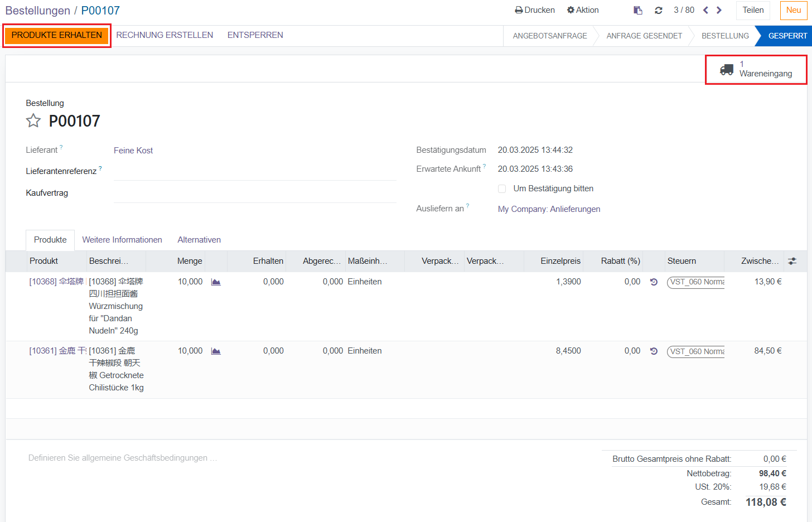
Task: Open forecast chart icon for first product line
Action: tap(216, 282)
